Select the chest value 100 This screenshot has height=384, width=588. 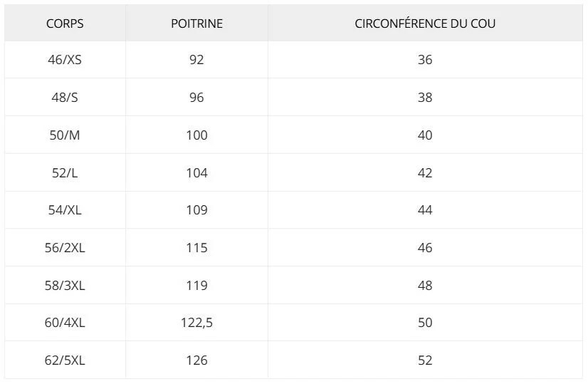(196, 135)
